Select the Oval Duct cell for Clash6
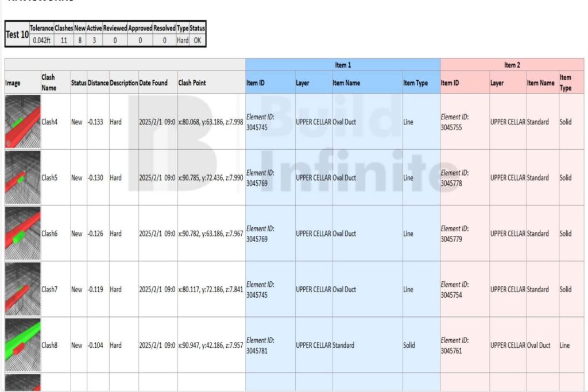Viewport: 588px width, 392px height. 345,234
